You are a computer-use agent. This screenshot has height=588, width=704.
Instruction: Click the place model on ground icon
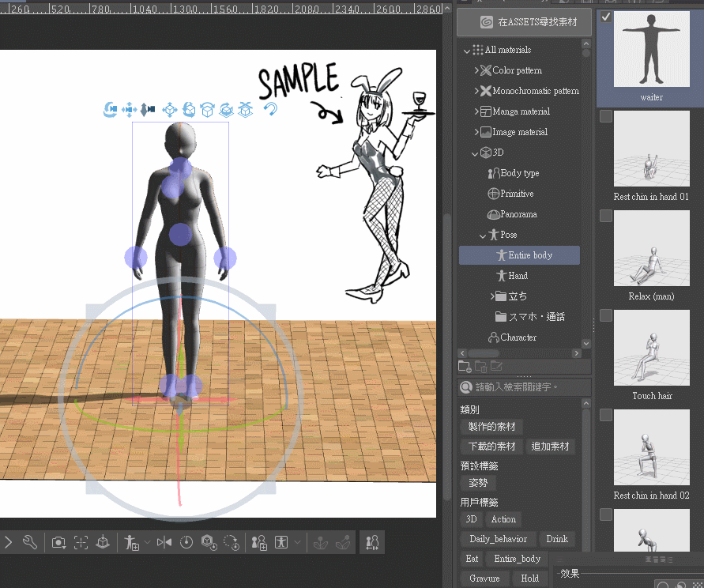tap(103, 542)
